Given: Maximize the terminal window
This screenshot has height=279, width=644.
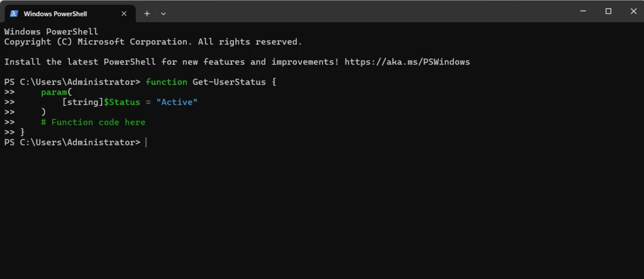Looking at the screenshot, I should [x=608, y=11].
